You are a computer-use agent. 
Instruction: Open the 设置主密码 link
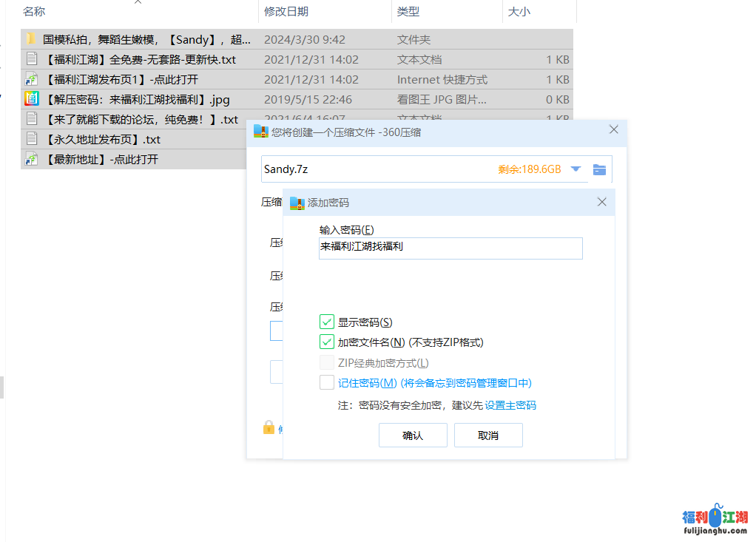click(x=510, y=405)
